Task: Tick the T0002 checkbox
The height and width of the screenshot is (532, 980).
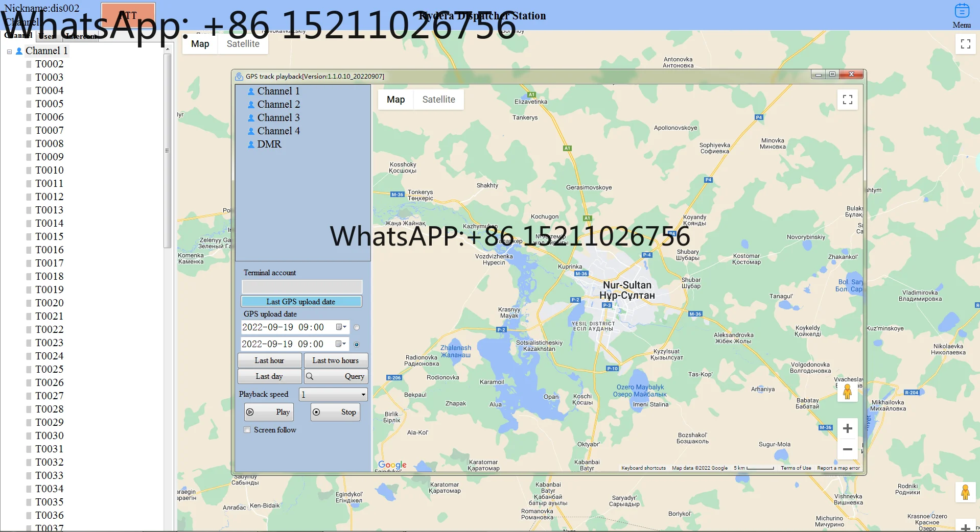Action: [x=29, y=64]
